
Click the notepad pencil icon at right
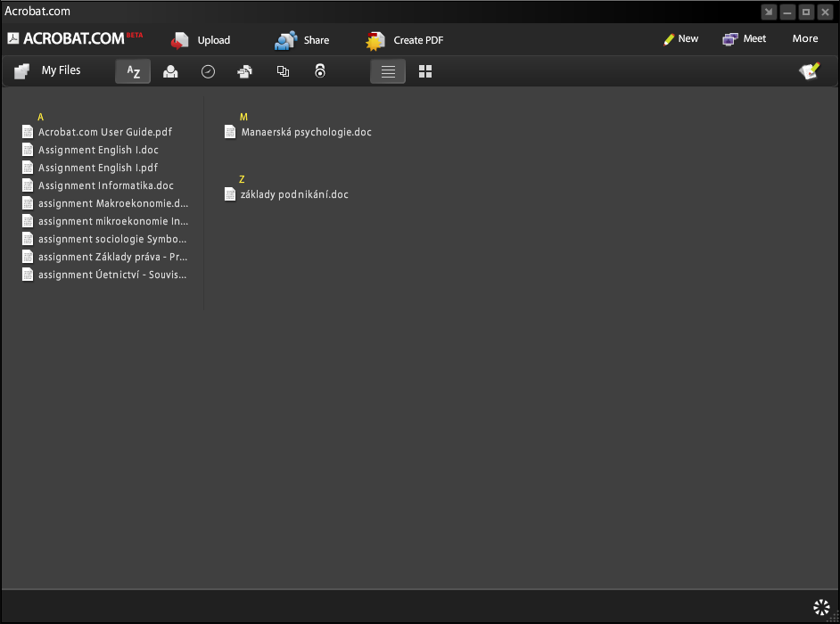(810, 70)
